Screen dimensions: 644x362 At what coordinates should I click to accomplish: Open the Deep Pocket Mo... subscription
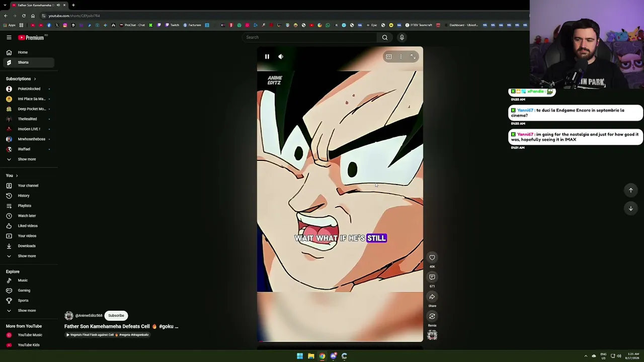pos(28,109)
